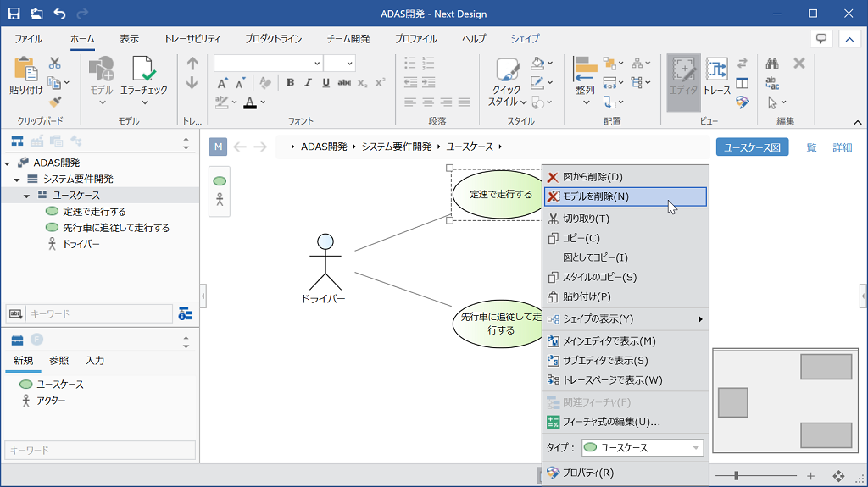The height and width of the screenshot is (487, 868).
Task: Choose メインエディタで表示(M) in context menu
Action: coord(626,340)
